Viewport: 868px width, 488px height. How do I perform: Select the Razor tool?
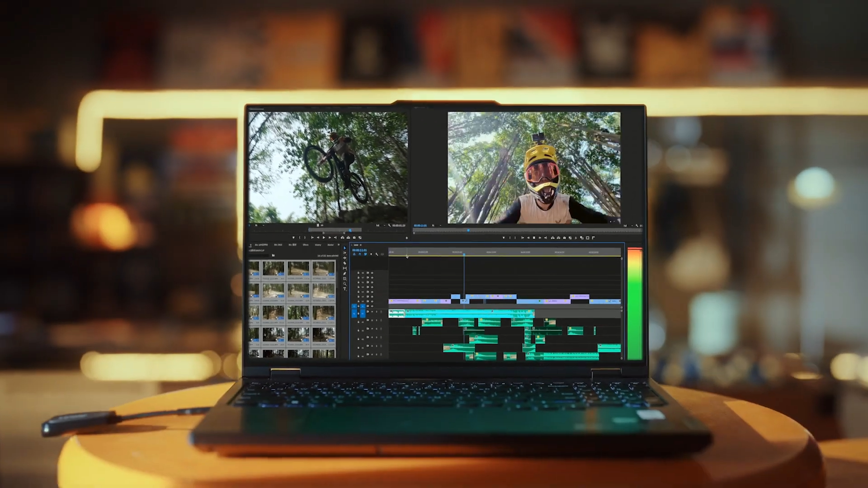[x=344, y=263]
